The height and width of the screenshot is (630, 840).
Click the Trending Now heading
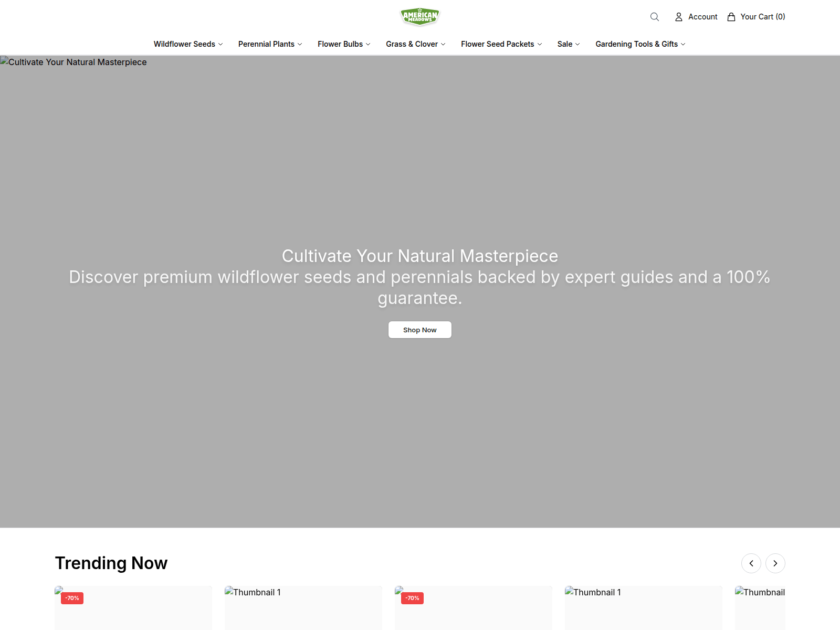pos(111,563)
